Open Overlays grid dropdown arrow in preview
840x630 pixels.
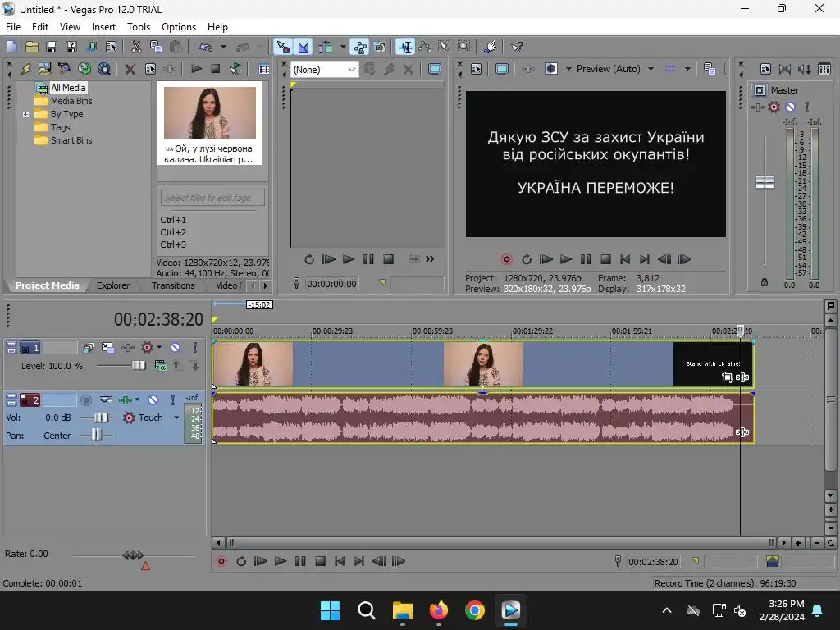pos(687,69)
